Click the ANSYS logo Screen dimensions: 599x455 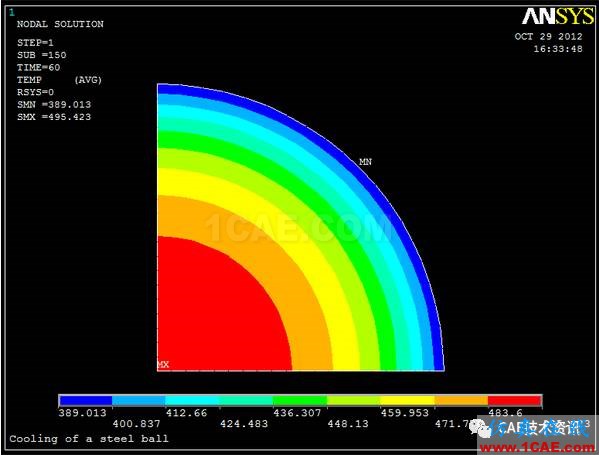[x=558, y=16]
